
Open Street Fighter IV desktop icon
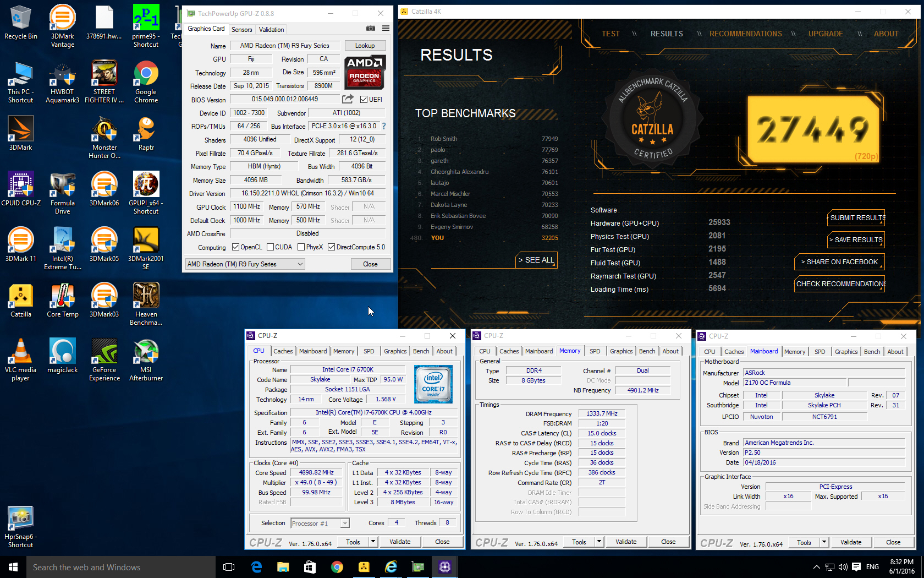point(105,81)
